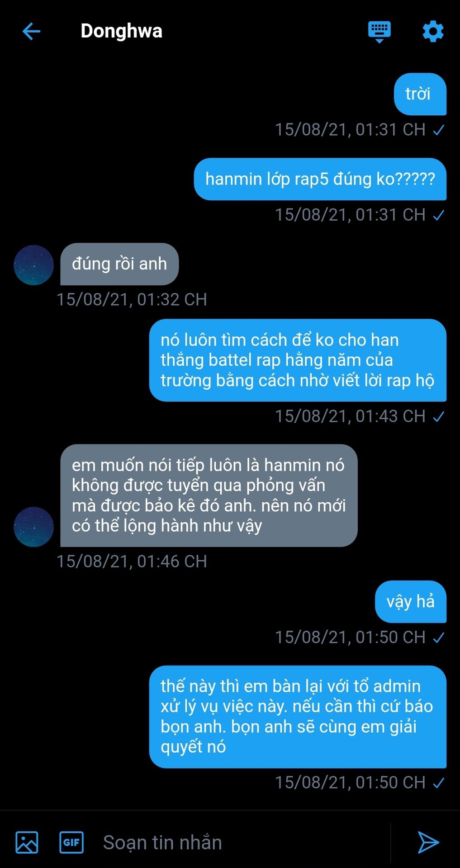Open chat settings gear icon
460x868 pixels.
(433, 32)
